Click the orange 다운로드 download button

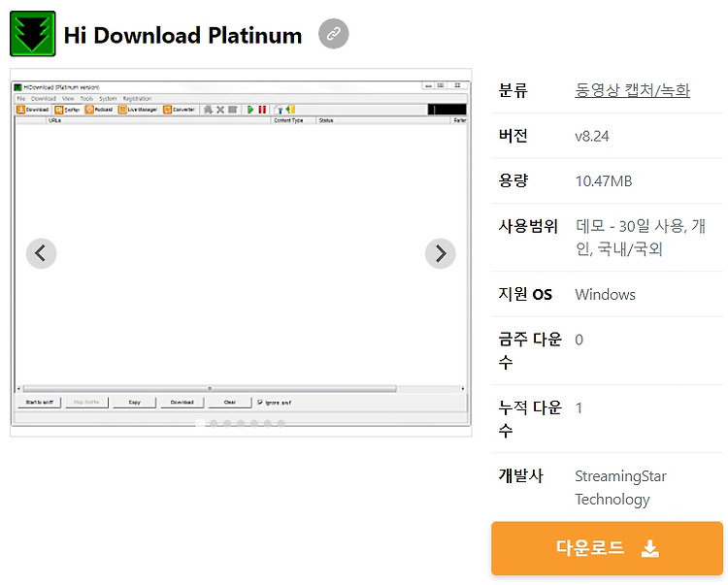pyautogui.click(x=607, y=548)
